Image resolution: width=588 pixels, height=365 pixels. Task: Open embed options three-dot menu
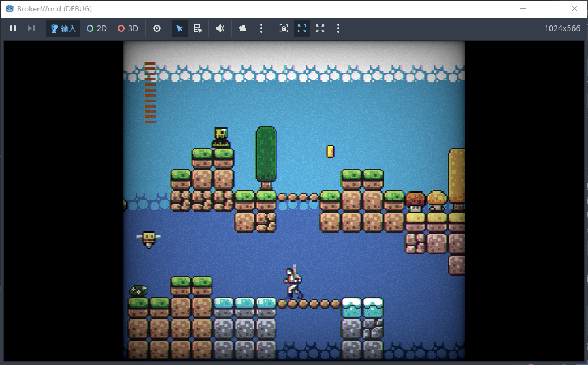click(338, 28)
